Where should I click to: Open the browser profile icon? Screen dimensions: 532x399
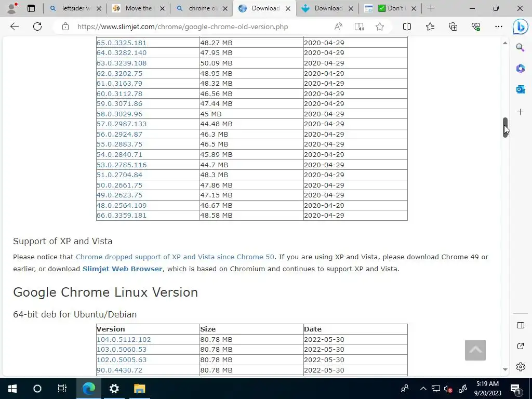pos(12,8)
